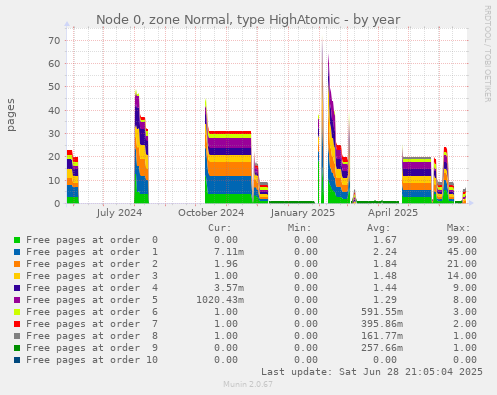Click the magenta order 5 legend swatch

[x=17, y=300]
